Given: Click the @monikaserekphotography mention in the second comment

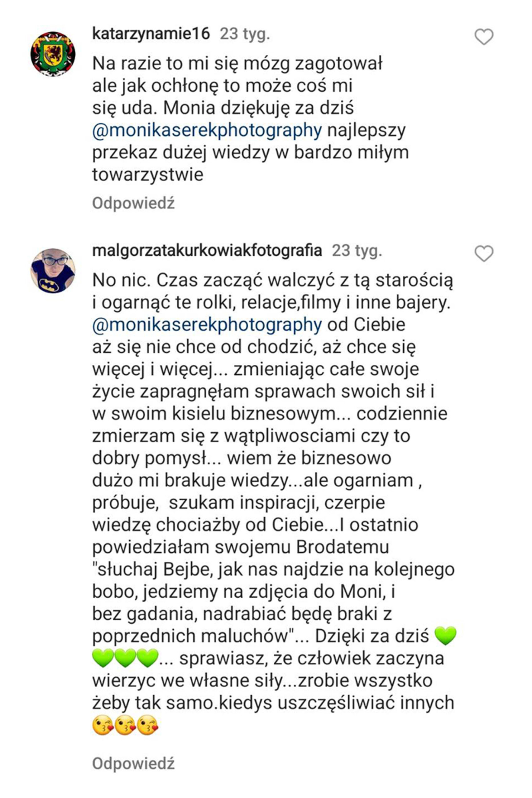Looking at the screenshot, I should pyautogui.click(x=207, y=325).
